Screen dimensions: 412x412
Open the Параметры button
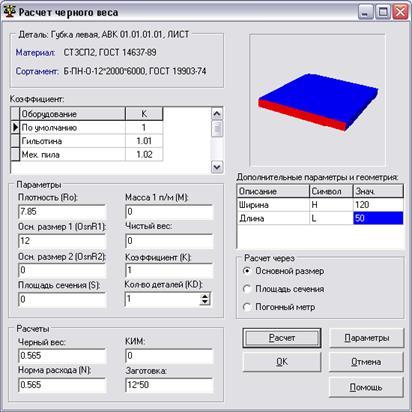pyautogui.click(x=366, y=338)
